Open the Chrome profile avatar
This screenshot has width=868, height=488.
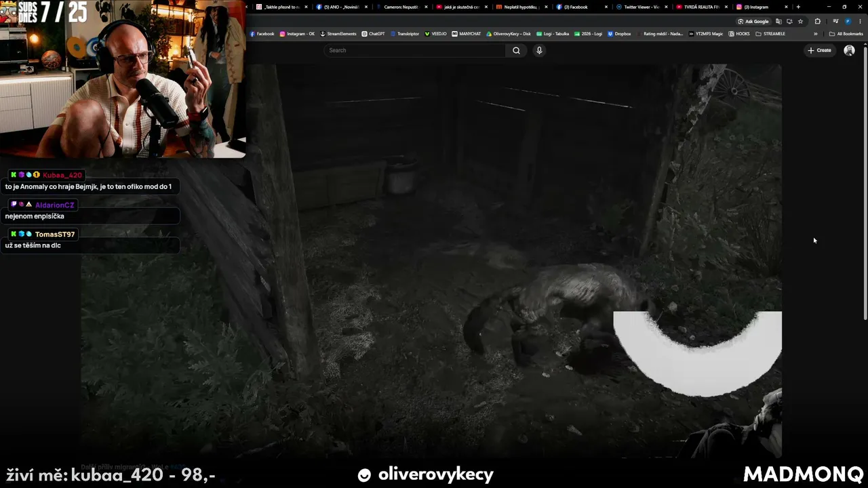(848, 21)
